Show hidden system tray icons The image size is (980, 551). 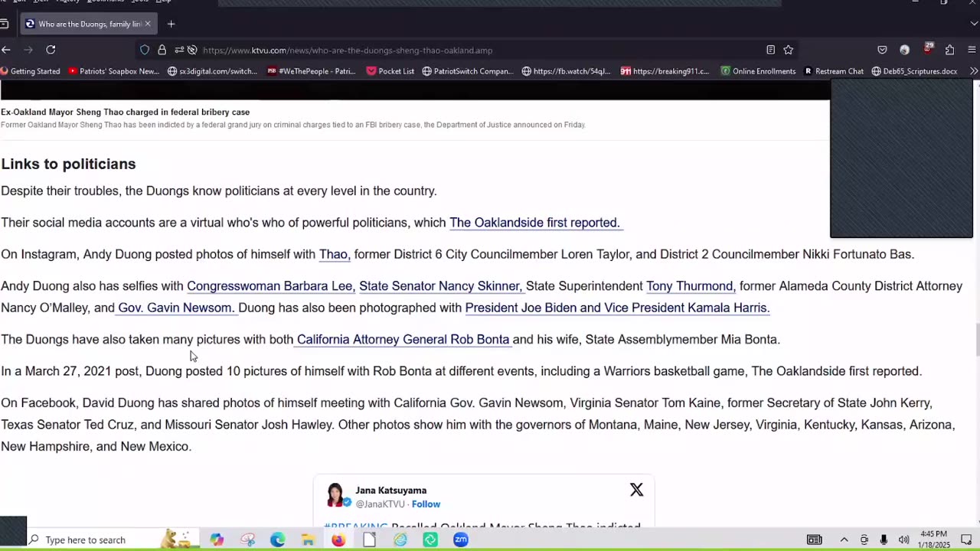(844, 540)
